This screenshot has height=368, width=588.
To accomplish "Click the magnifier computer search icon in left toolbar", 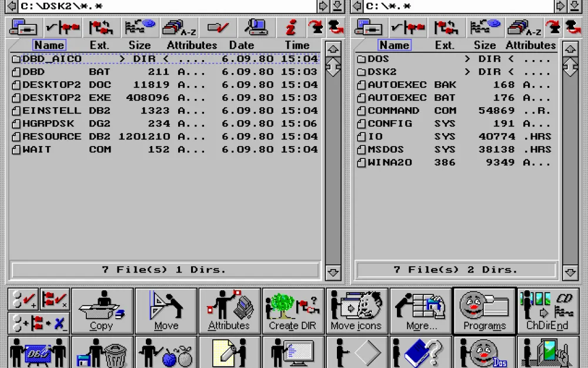I will point(256,28).
